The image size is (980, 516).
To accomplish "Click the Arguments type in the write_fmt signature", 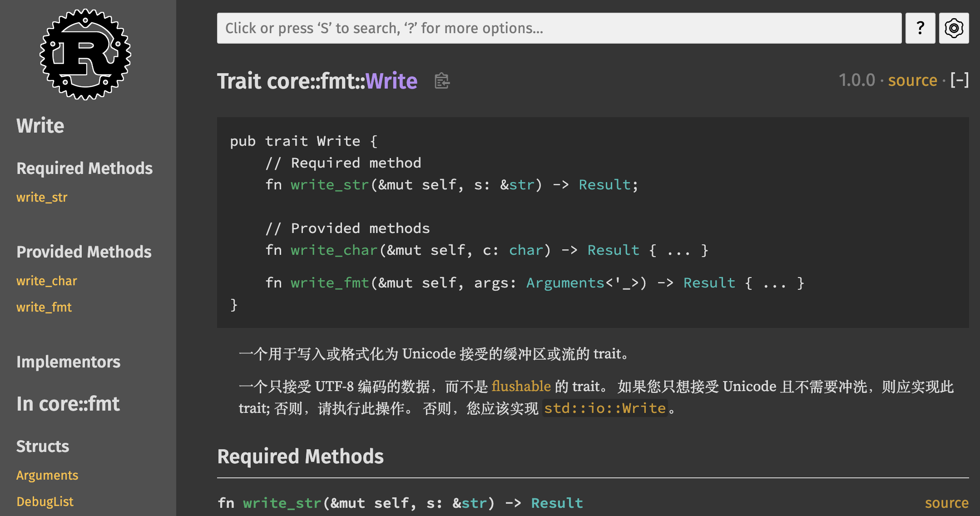I will pyautogui.click(x=565, y=283).
